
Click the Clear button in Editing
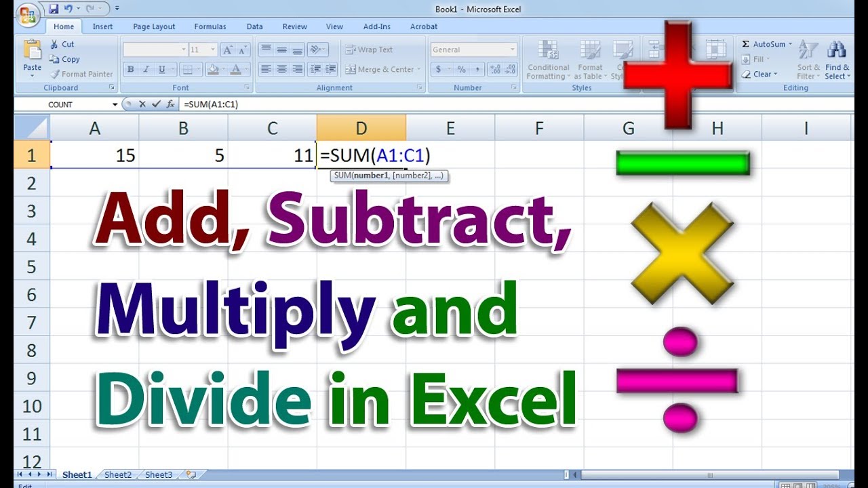click(x=760, y=74)
